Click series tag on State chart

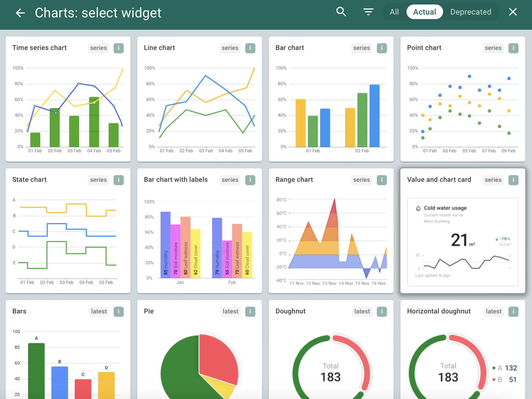coord(98,180)
